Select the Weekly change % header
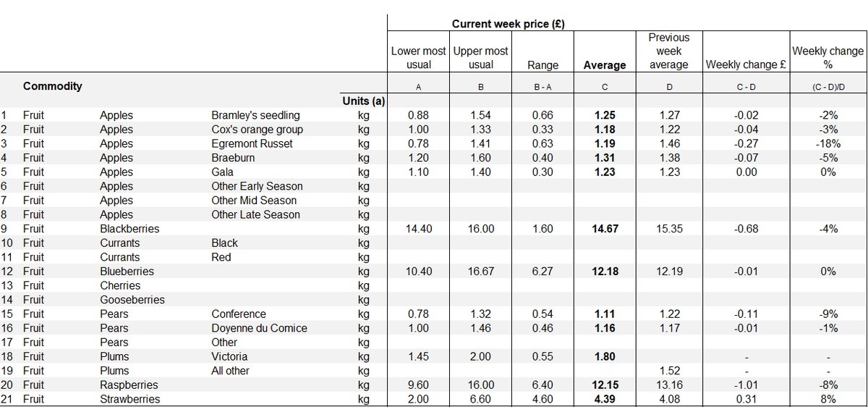 coord(828,58)
